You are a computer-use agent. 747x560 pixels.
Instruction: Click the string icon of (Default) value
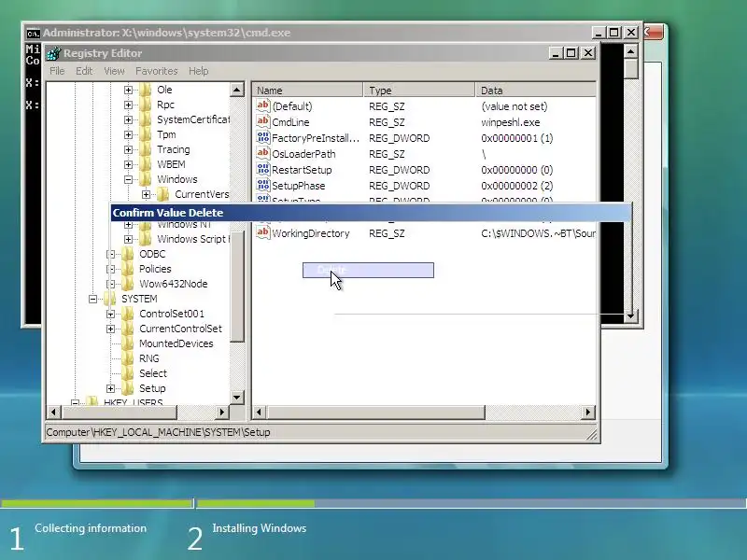pyautogui.click(x=263, y=105)
